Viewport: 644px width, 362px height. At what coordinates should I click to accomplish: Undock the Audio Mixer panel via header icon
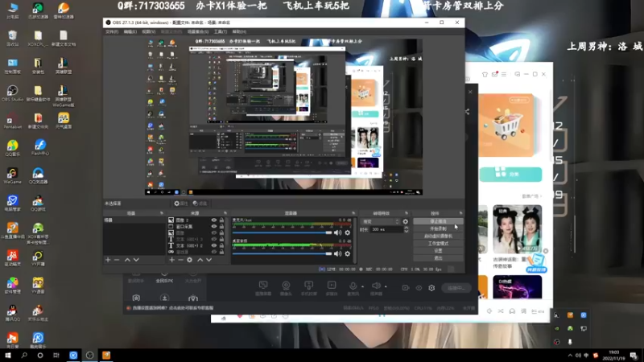point(353,213)
